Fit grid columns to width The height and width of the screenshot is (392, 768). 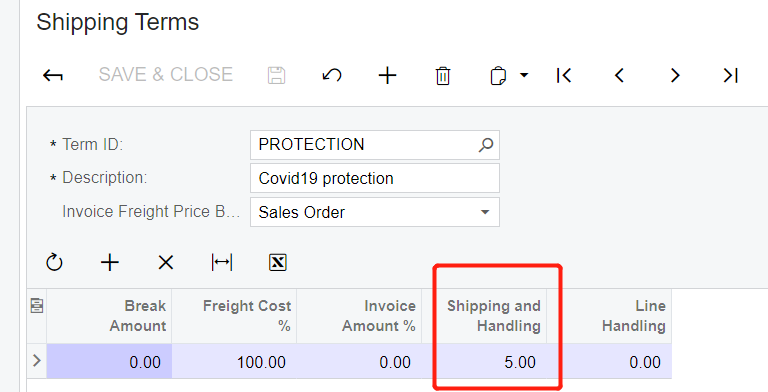pyautogui.click(x=222, y=263)
